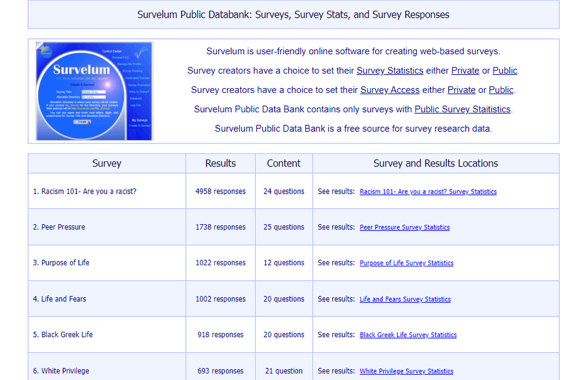Open Black Greek Life Survey Statistics
This screenshot has width=588, height=380.
tap(408, 335)
